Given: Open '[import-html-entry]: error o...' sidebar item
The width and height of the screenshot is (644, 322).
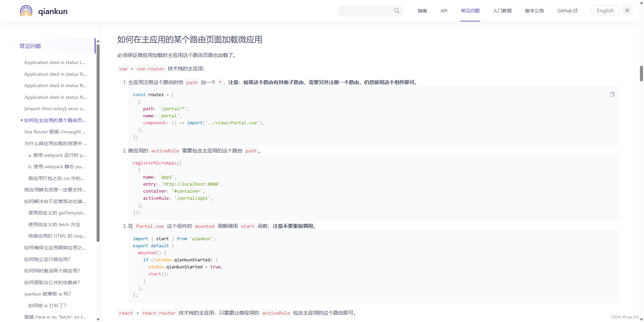Looking at the screenshot, I should [x=55, y=109].
